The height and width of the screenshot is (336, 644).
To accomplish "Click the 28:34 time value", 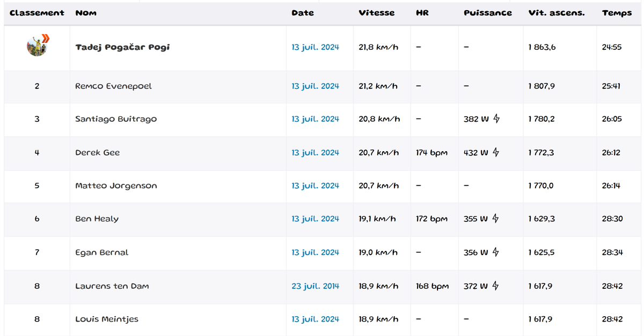I will 612,252.
